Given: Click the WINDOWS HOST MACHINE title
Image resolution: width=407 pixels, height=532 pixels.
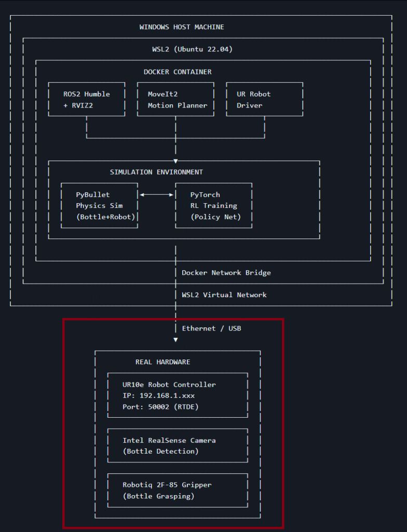Looking at the screenshot, I should [x=182, y=27].
